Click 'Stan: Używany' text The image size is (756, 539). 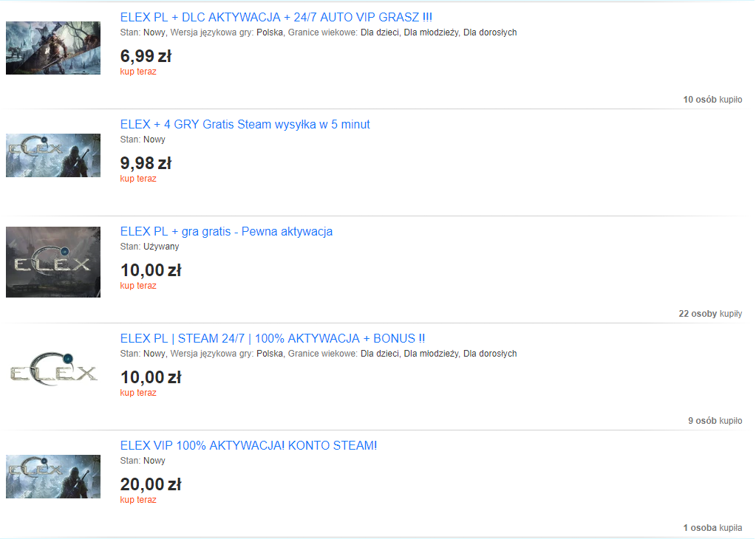(x=149, y=246)
